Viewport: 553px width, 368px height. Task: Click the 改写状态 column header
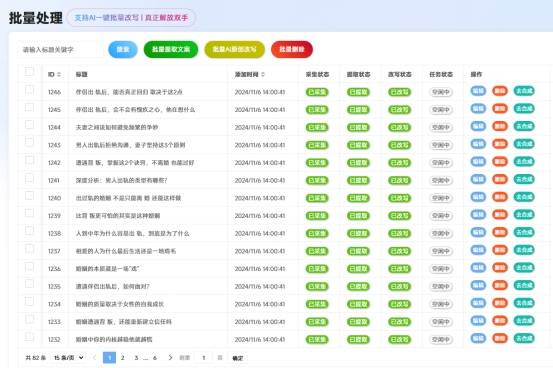400,74
